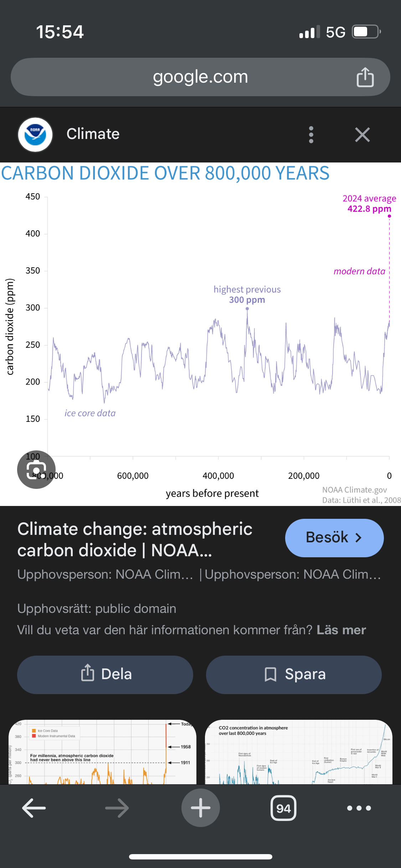
Task: Show the 94 open tabs
Action: click(x=283, y=808)
